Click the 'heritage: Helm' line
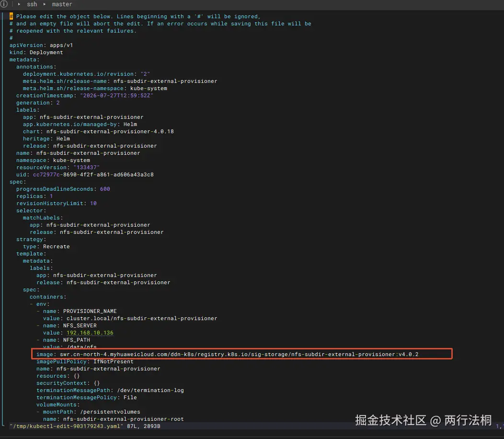This screenshot has height=439, width=504. [x=46, y=139]
